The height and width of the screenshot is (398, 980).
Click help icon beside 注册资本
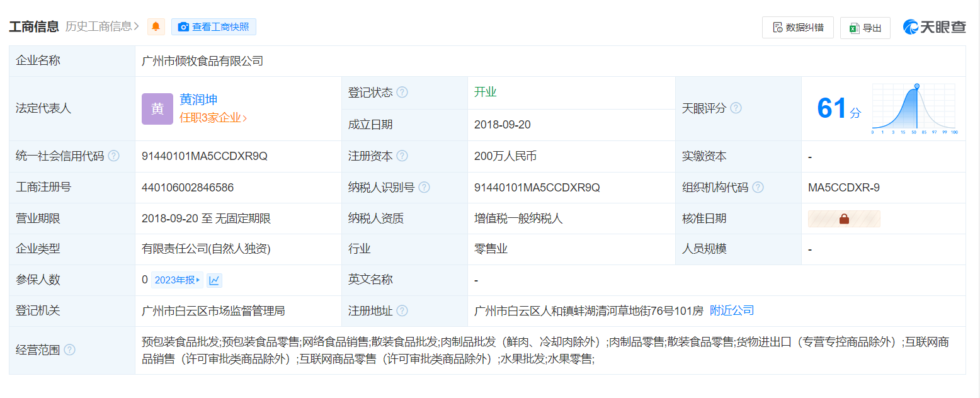(x=402, y=156)
